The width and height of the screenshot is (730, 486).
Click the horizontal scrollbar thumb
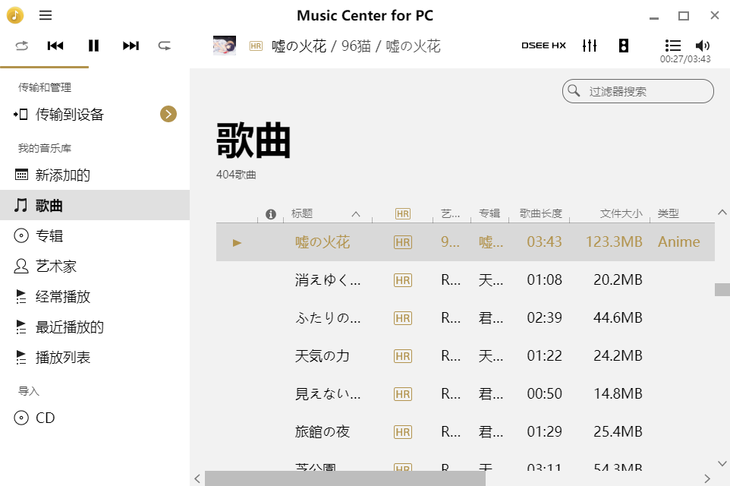pyautogui.click(x=345, y=479)
